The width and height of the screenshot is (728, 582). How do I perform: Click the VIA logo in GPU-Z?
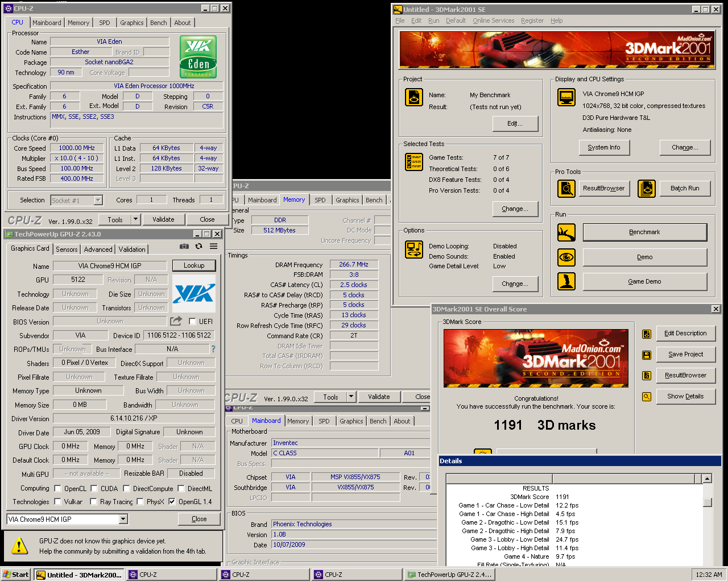click(x=194, y=293)
